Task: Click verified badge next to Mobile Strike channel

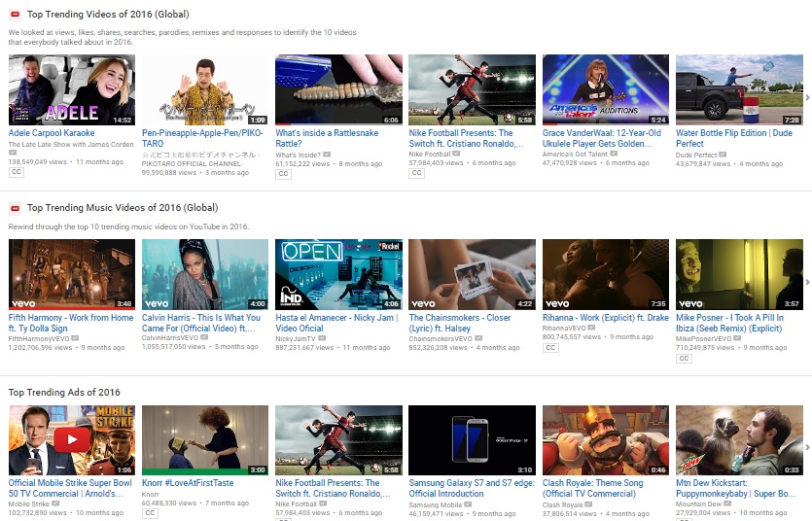Action: pos(55,504)
